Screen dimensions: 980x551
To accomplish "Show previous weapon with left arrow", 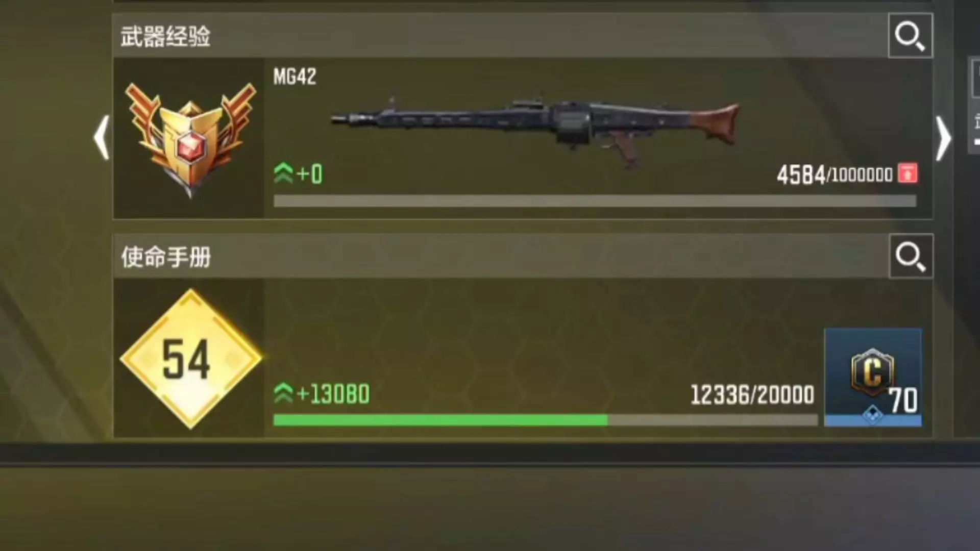I will click(102, 138).
